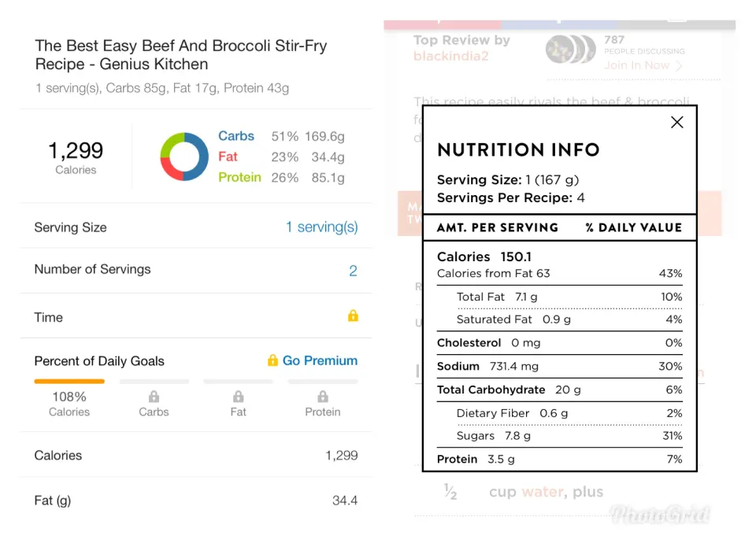
Task: Click the Time row lock icon
Action: 353,316
